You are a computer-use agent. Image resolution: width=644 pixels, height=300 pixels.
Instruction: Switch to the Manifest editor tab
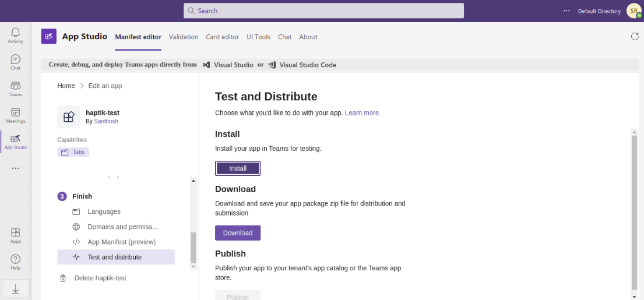coord(138,37)
